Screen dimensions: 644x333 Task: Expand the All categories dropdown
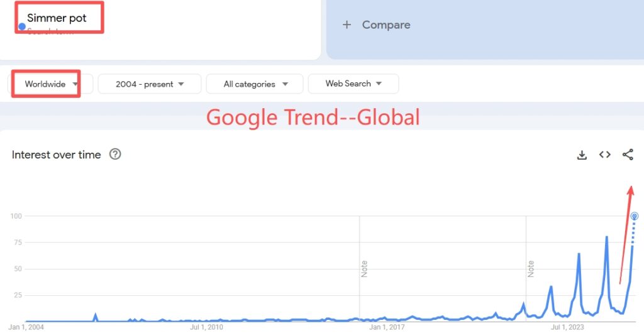tap(255, 84)
